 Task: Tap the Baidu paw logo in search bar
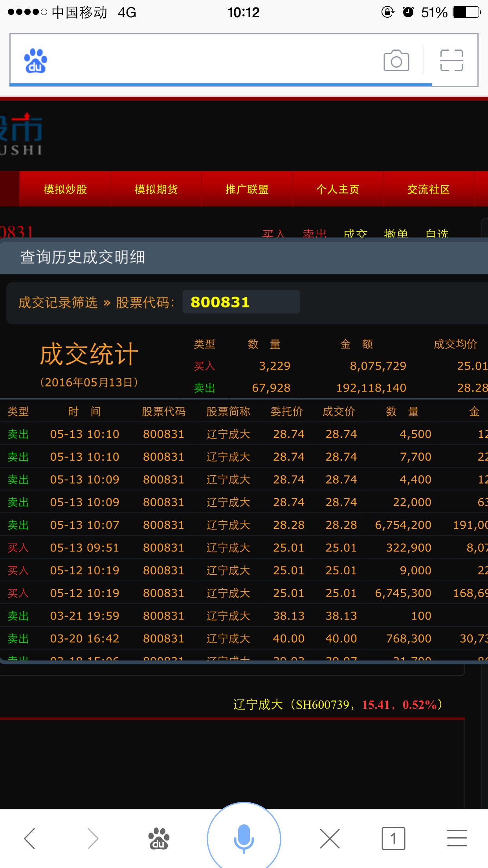[x=36, y=61]
